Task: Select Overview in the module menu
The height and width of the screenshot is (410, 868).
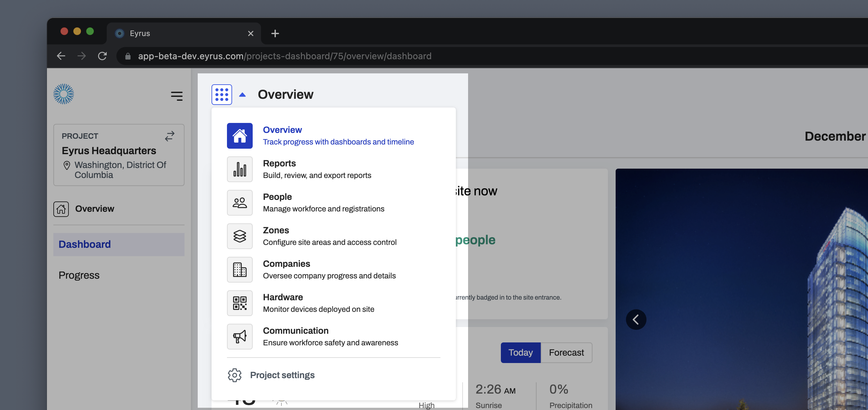Action: [334, 136]
